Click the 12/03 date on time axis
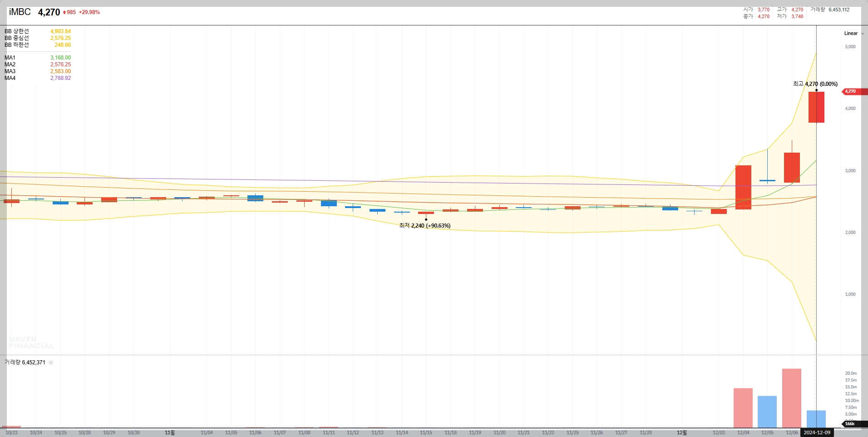868x437 pixels. 719,433
